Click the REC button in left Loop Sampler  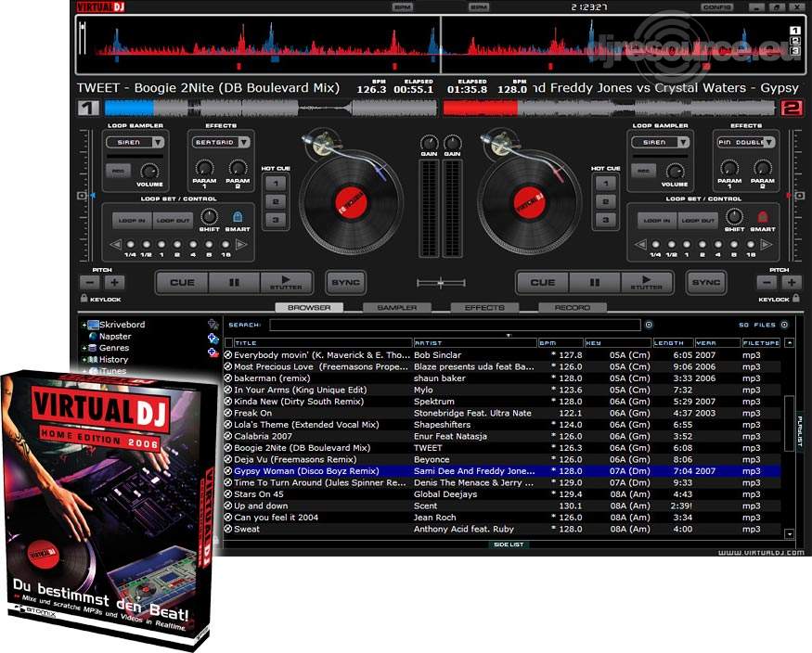[118, 169]
